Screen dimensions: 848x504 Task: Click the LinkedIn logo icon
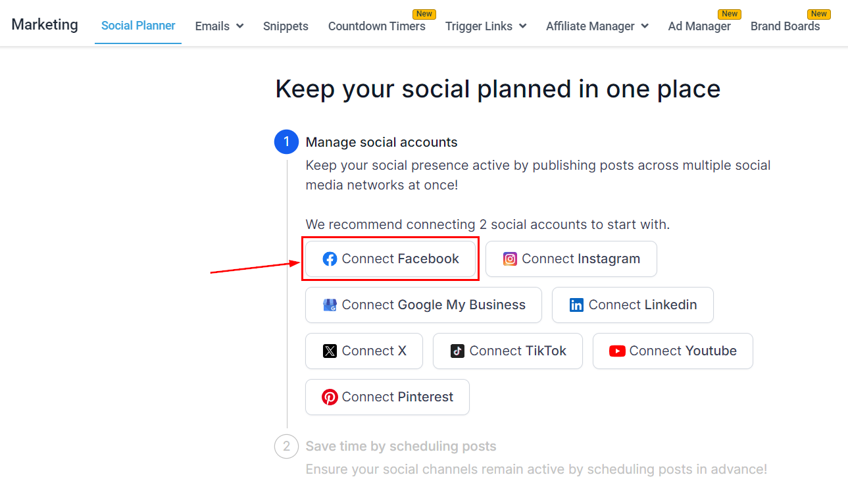coord(576,305)
